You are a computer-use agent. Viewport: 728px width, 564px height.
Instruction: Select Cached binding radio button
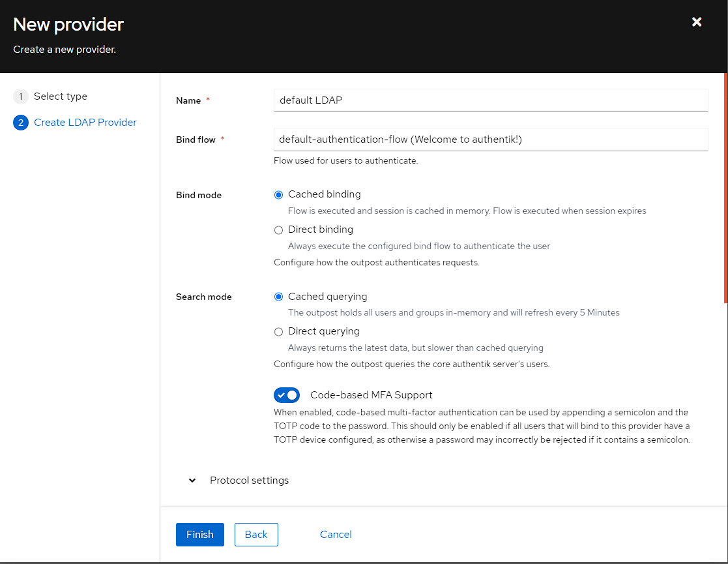coord(279,195)
